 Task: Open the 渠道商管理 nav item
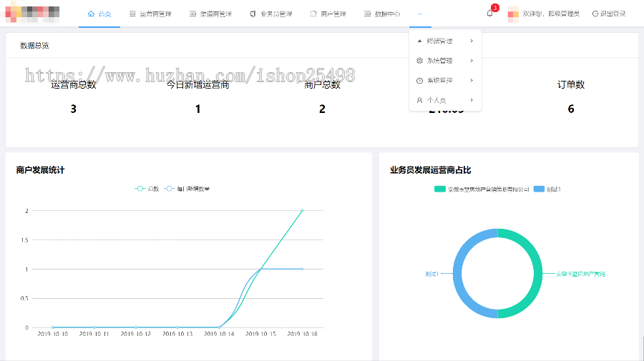click(210, 14)
